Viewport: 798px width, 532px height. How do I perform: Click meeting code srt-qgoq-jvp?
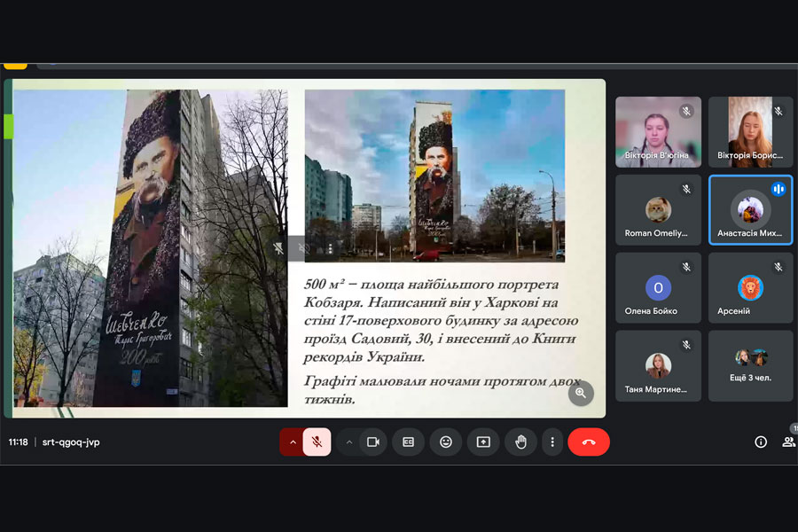tap(71, 442)
